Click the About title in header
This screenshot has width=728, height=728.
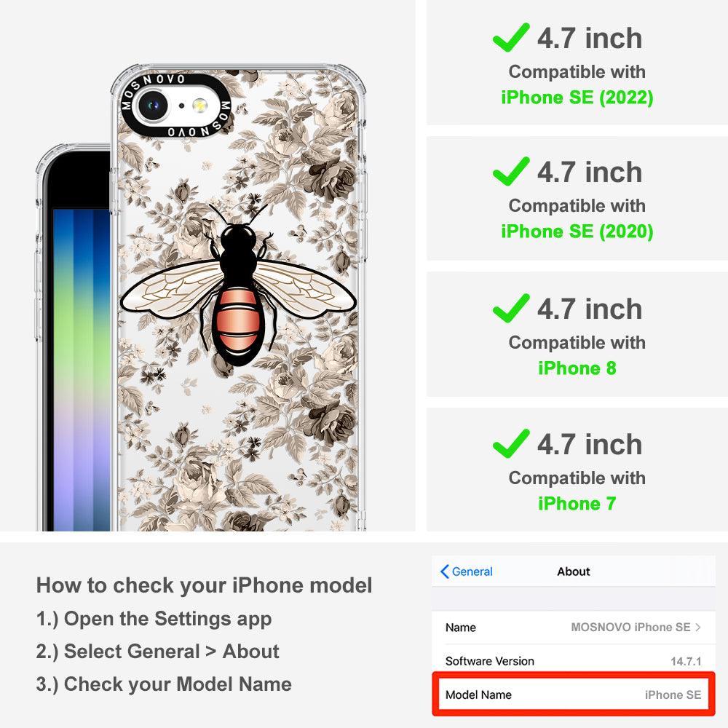coord(574,571)
